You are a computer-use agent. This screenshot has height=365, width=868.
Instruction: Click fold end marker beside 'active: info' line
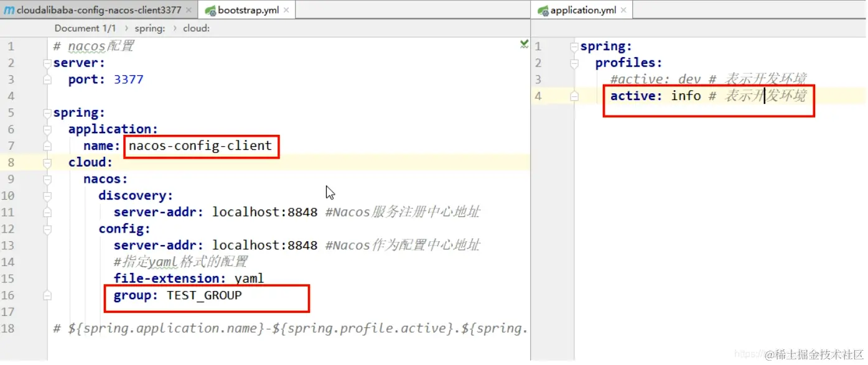tap(574, 96)
